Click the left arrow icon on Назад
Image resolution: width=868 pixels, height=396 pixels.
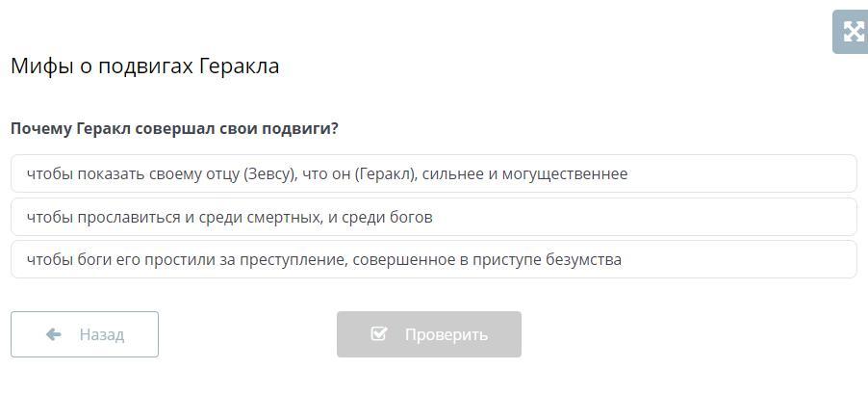click(54, 334)
